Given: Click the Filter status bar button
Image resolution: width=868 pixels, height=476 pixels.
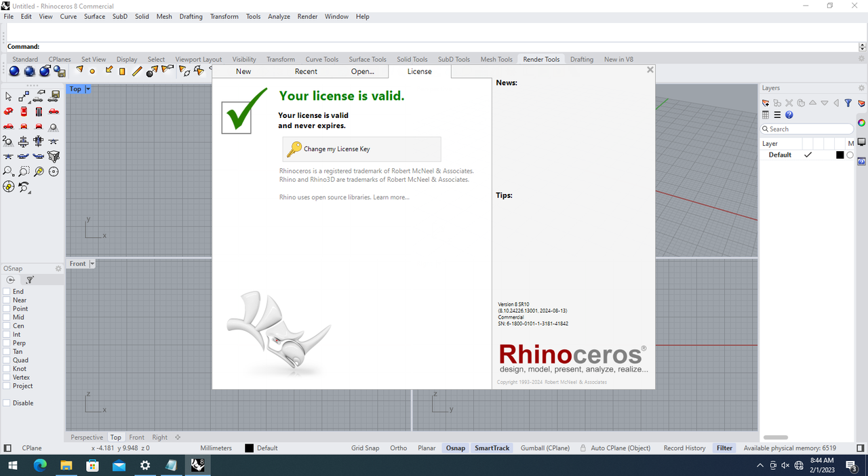Looking at the screenshot, I should (x=724, y=448).
